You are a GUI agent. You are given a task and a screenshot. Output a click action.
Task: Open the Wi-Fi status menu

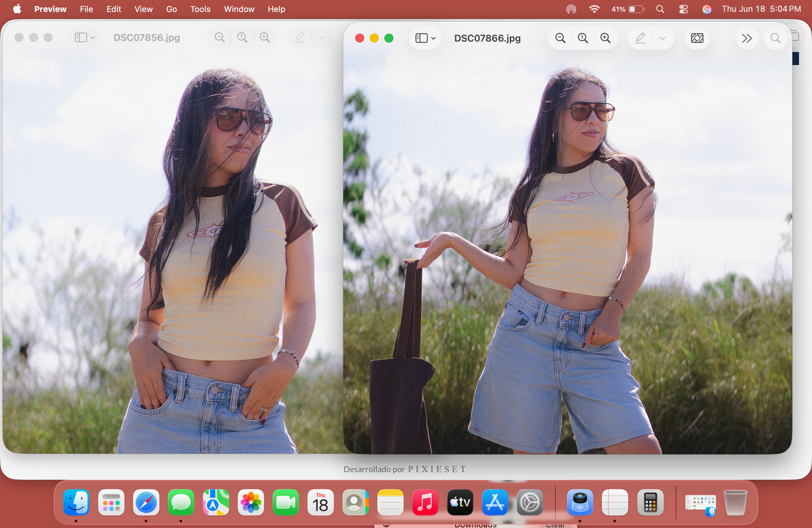[594, 9]
